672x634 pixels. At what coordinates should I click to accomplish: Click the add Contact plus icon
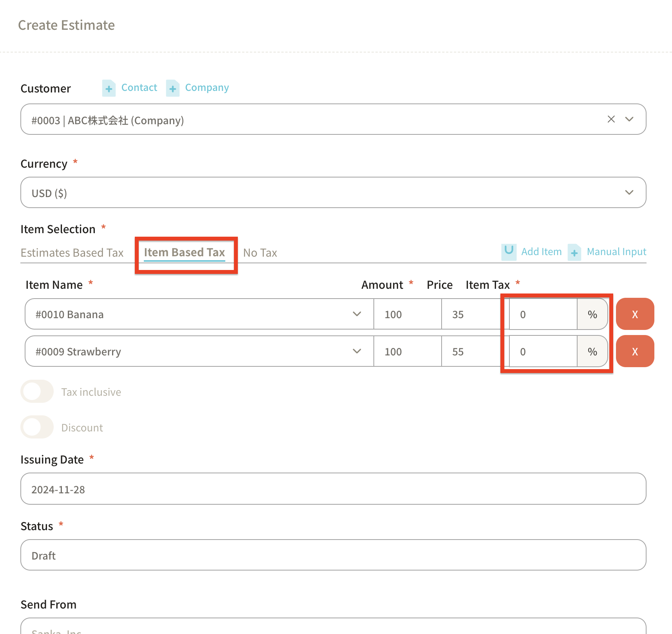pos(109,88)
